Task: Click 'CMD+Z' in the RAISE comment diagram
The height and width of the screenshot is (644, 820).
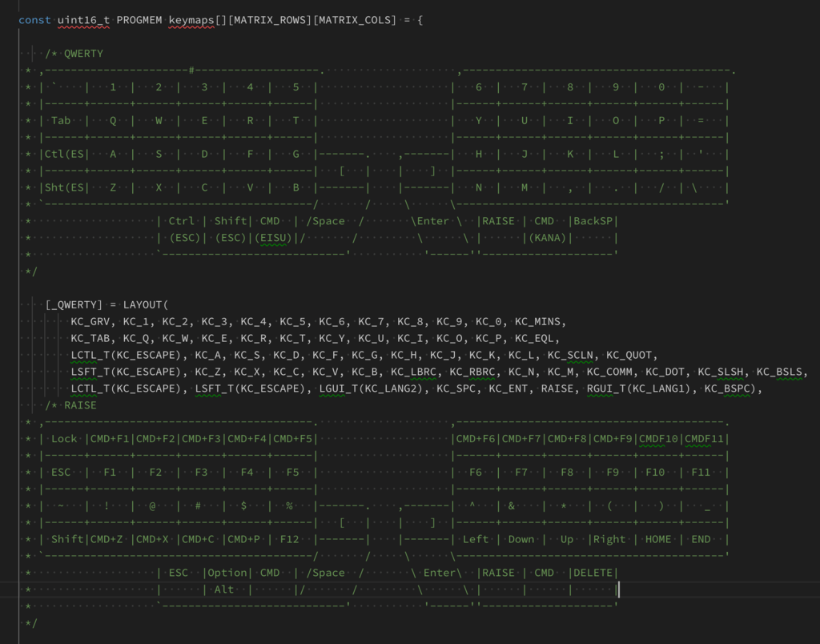Action: (x=107, y=539)
